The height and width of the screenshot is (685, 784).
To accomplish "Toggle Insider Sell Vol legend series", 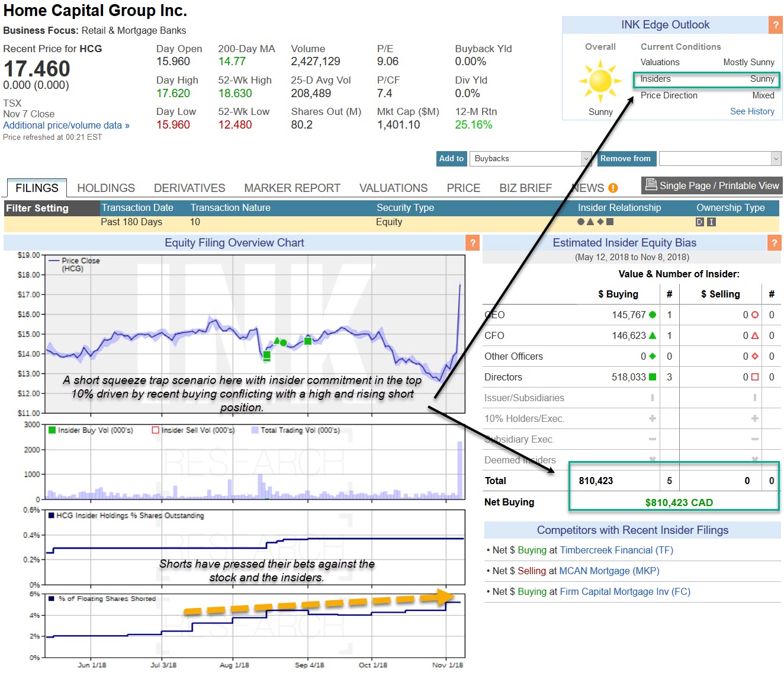I will [x=194, y=430].
